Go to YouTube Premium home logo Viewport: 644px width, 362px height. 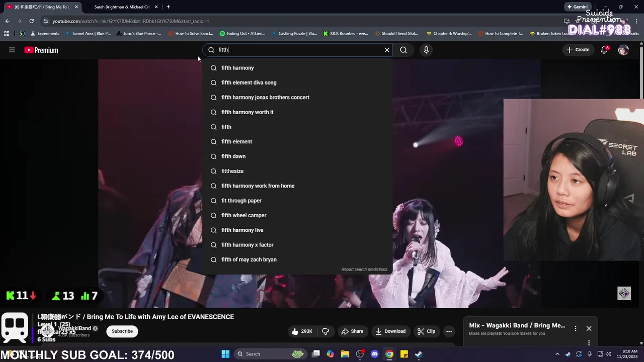[x=41, y=50]
